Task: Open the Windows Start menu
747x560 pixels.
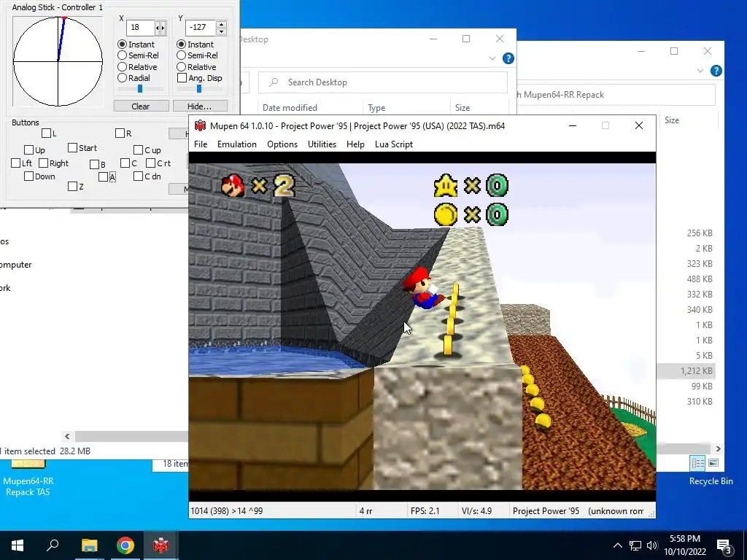Action: click(18, 545)
